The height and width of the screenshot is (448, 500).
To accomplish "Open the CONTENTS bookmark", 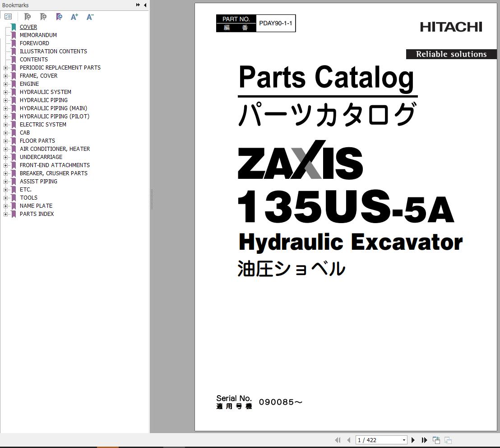I will (x=34, y=59).
